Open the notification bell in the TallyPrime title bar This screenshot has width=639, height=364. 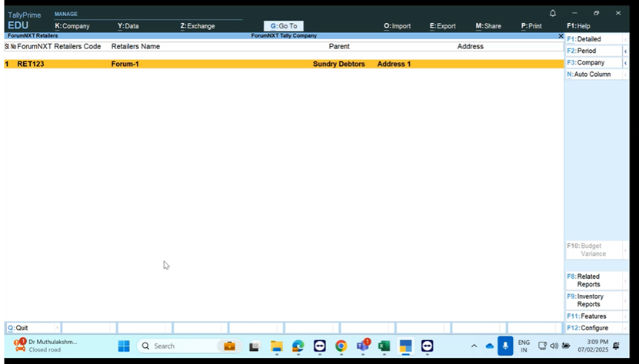point(553,13)
